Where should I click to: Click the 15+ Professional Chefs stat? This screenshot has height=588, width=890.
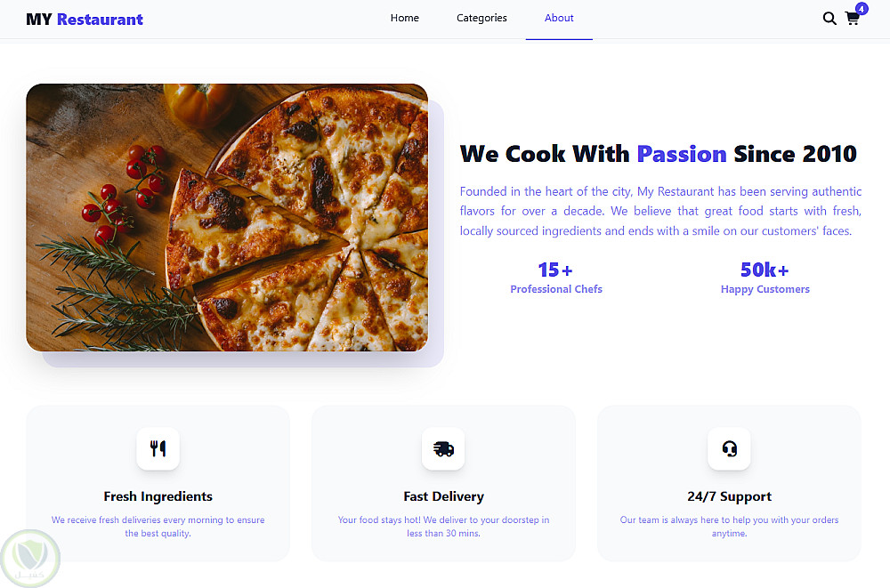(556, 278)
